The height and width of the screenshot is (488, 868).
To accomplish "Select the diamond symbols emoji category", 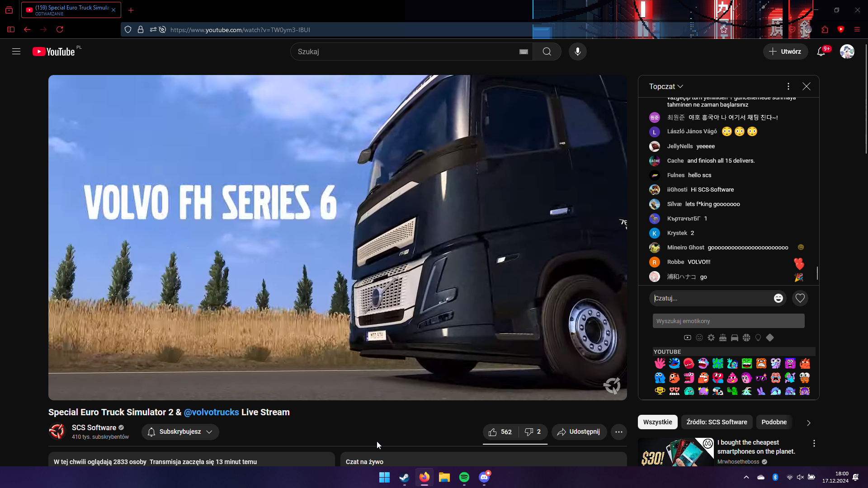I will coord(770,338).
